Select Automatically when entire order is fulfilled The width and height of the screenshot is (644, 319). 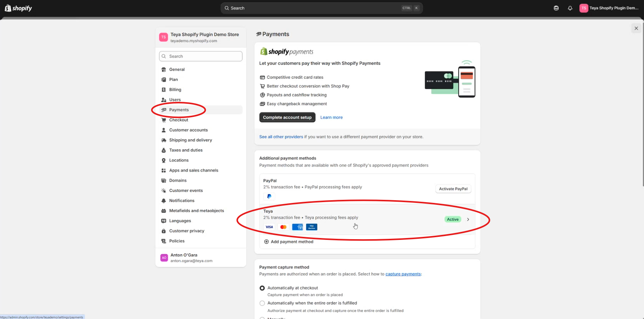tap(262, 303)
